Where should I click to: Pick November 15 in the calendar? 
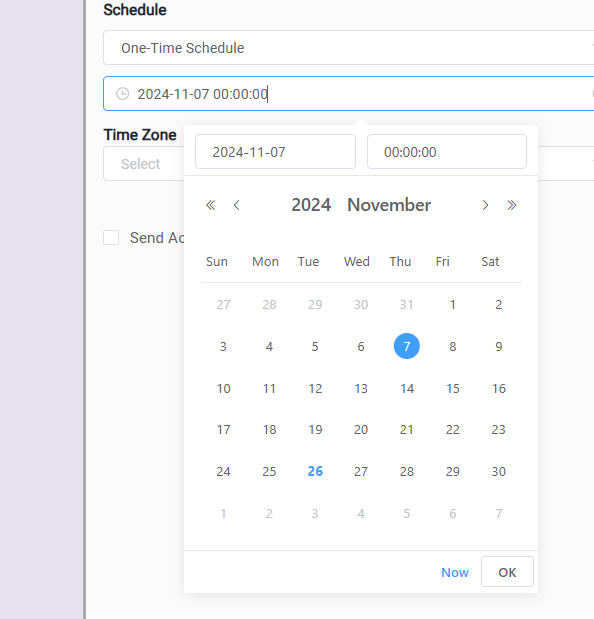[453, 389]
